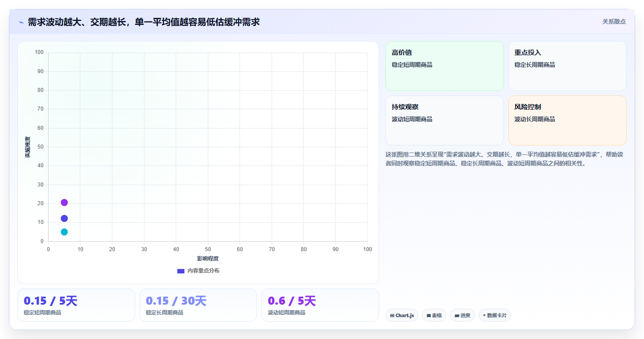
Task: Click the cyan scatter point near 5
Action: click(x=64, y=232)
